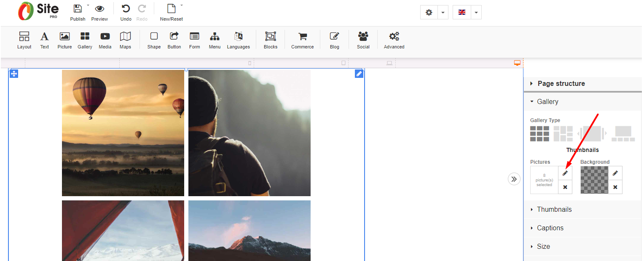This screenshot has height=261, width=644.
Task: Open the Advanced settings menu
Action: [394, 40]
